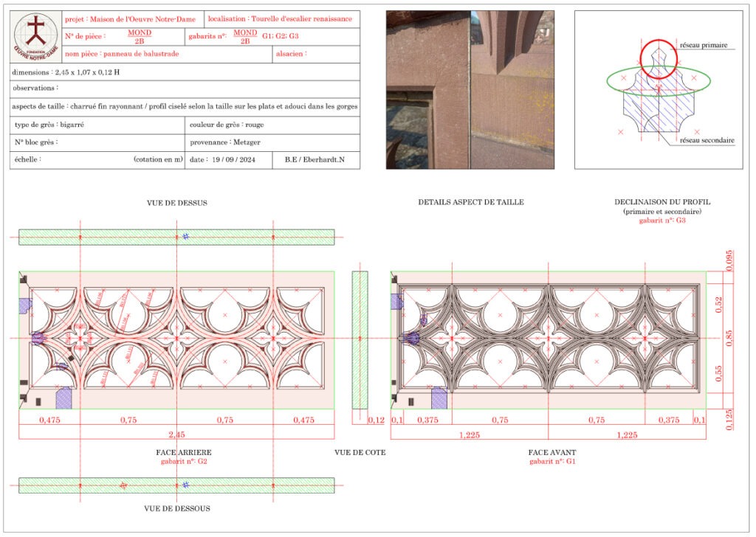
Task: Click vertical dimension '0,85'
Action: pyautogui.click(x=729, y=338)
